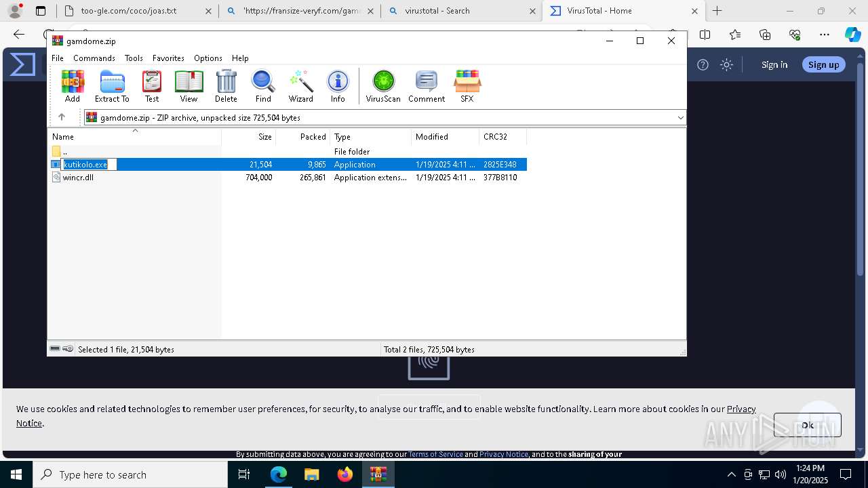Click the Extract To toolbar icon
The image size is (868, 488).
click(112, 86)
